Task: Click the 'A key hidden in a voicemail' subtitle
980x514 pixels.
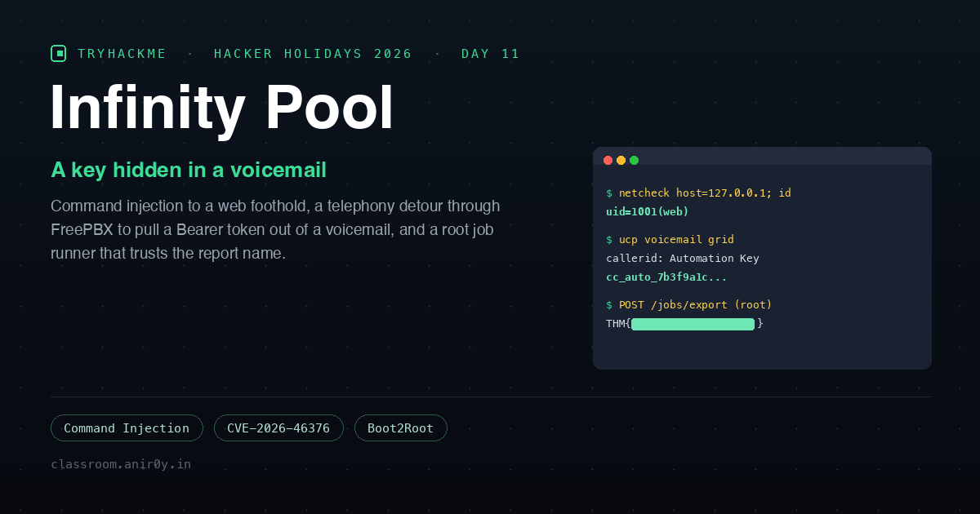Action: 189,170
